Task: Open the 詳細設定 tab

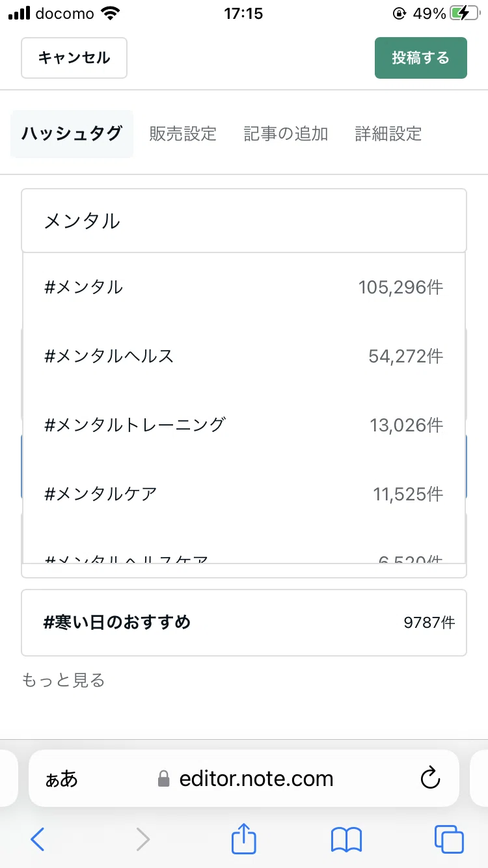Action: (388, 134)
